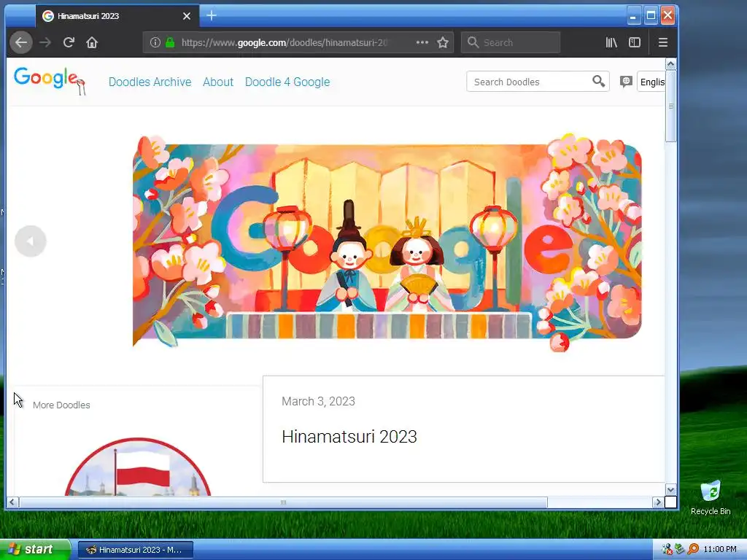Click the Hinamatsuri doodle image
This screenshot has width=747, height=560.
(387, 242)
